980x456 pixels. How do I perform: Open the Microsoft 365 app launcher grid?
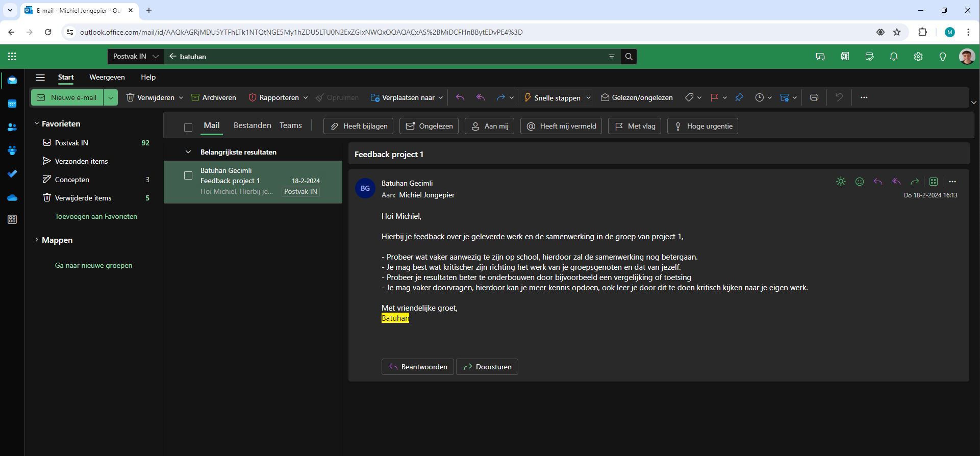click(12, 57)
